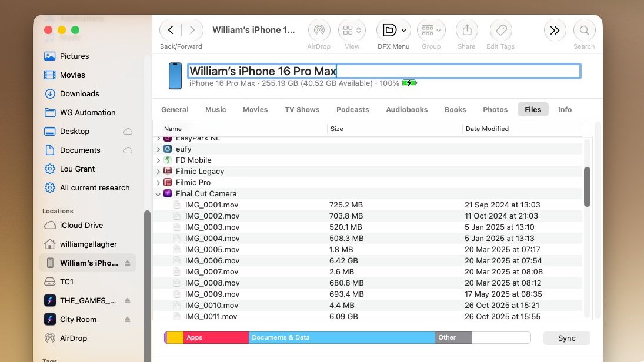Switch to the Info tab

[x=565, y=109]
